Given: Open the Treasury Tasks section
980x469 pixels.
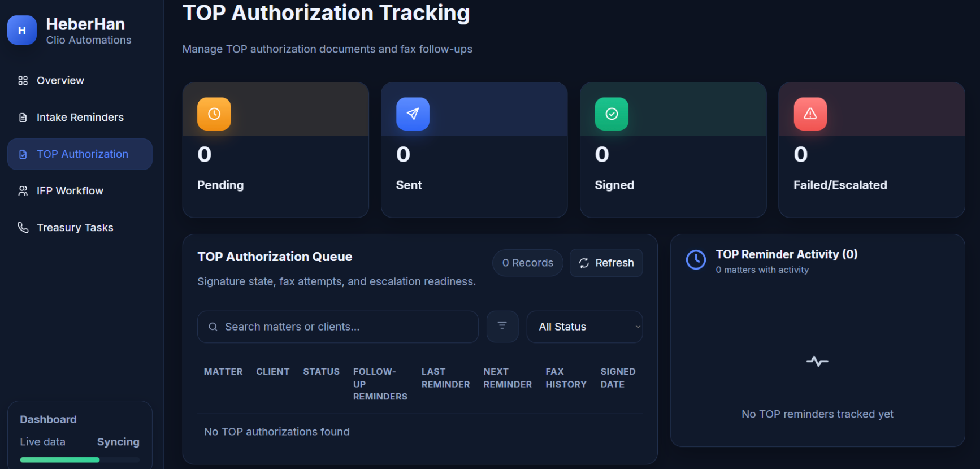Looking at the screenshot, I should 80,228.
